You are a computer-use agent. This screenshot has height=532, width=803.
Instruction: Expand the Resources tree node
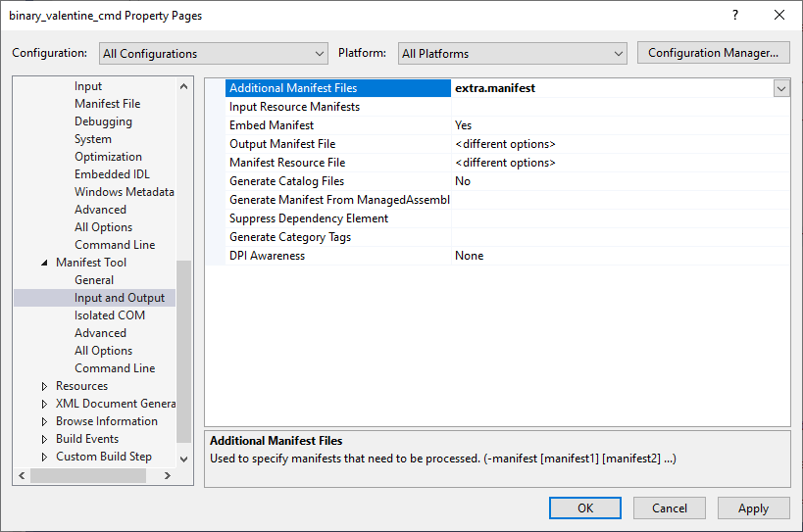click(x=44, y=386)
